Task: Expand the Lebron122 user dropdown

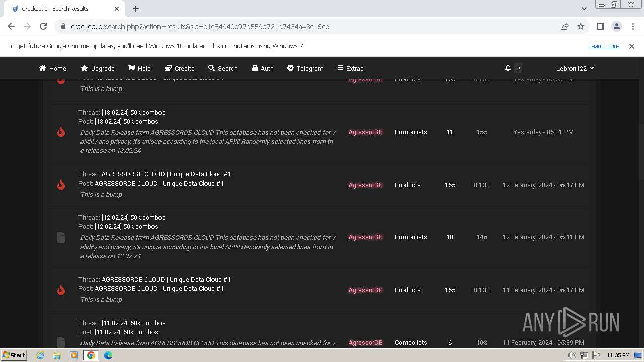Action: click(575, 68)
